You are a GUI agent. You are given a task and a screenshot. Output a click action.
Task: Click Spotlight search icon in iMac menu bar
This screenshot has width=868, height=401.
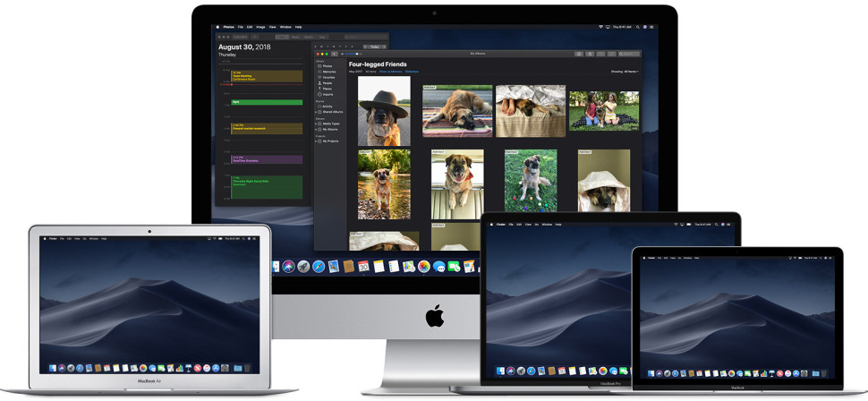coord(637,27)
